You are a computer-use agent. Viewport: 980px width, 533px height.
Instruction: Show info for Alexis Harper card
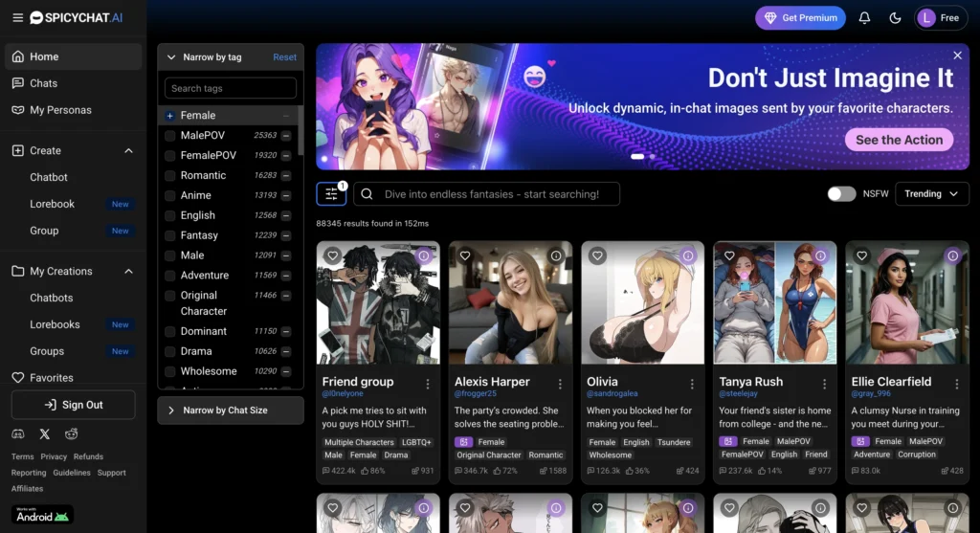pyautogui.click(x=556, y=255)
